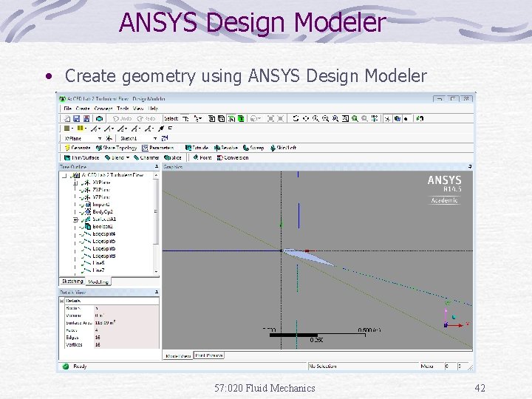The height and width of the screenshot is (399, 532).
Task: Click the Redo button
Action: point(146,118)
